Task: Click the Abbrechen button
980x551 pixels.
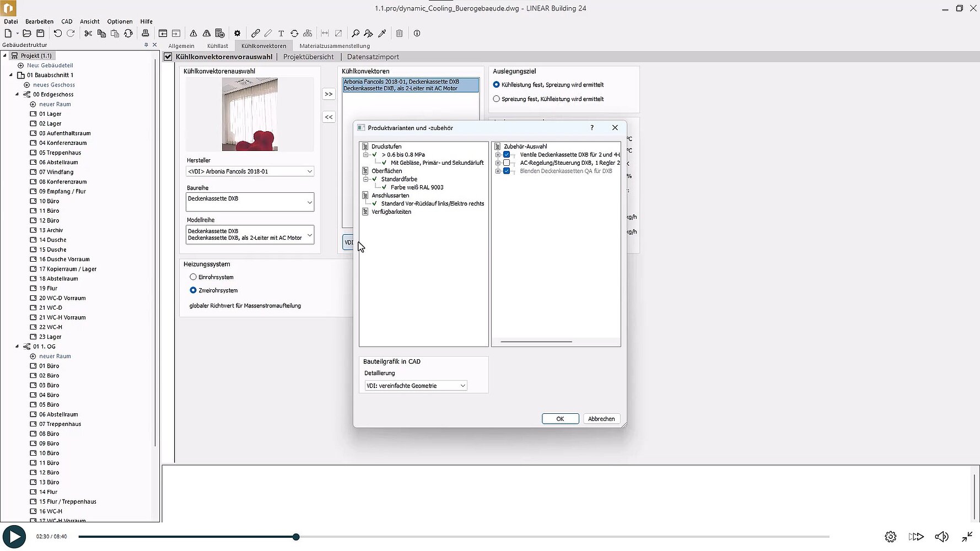Action: [x=601, y=419]
